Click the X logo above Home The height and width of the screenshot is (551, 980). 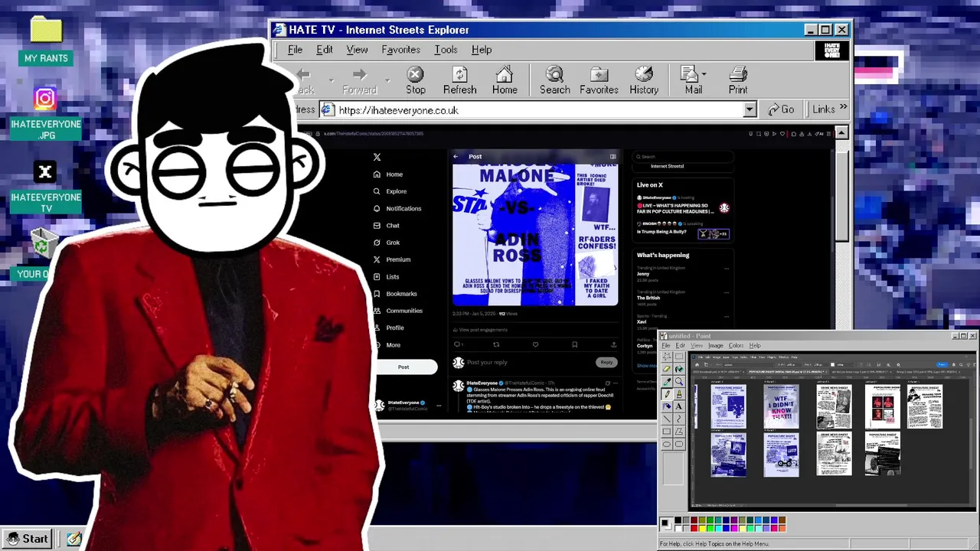[377, 157]
